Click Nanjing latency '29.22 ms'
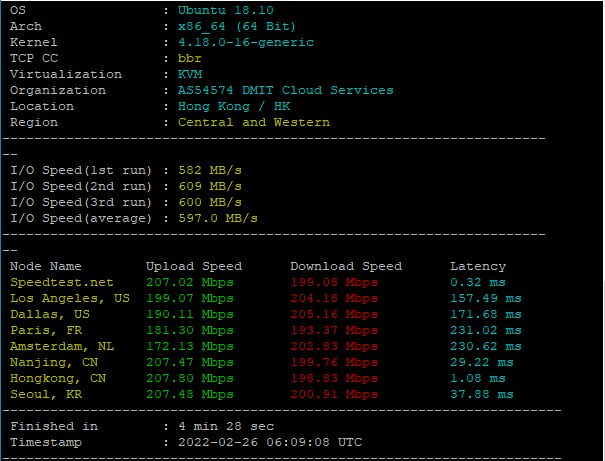This screenshot has width=605, height=461. pos(482,363)
